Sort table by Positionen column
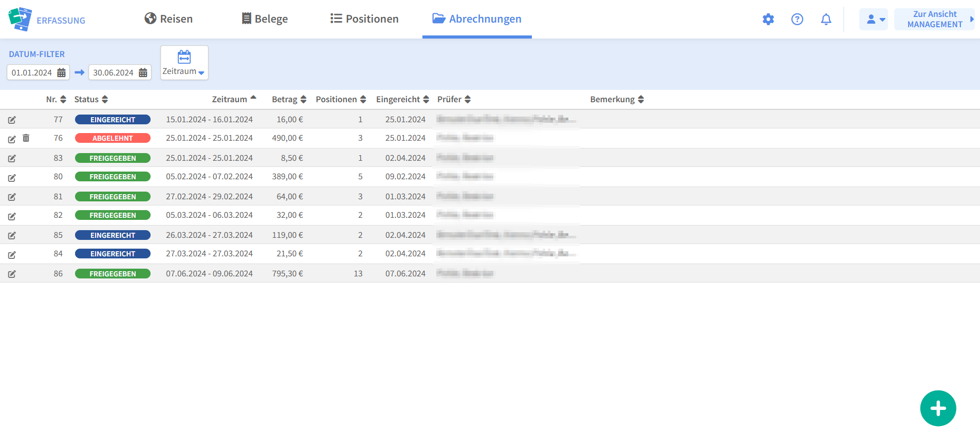The width and height of the screenshot is (980, 431). (341, 99)
